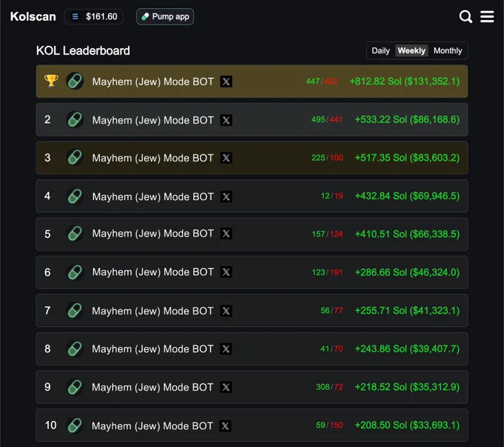Image resolution: width=504 pixels, height=447 pixels.
Task: Click pill avatar in rank 10 row
Action: pos(75,426)
